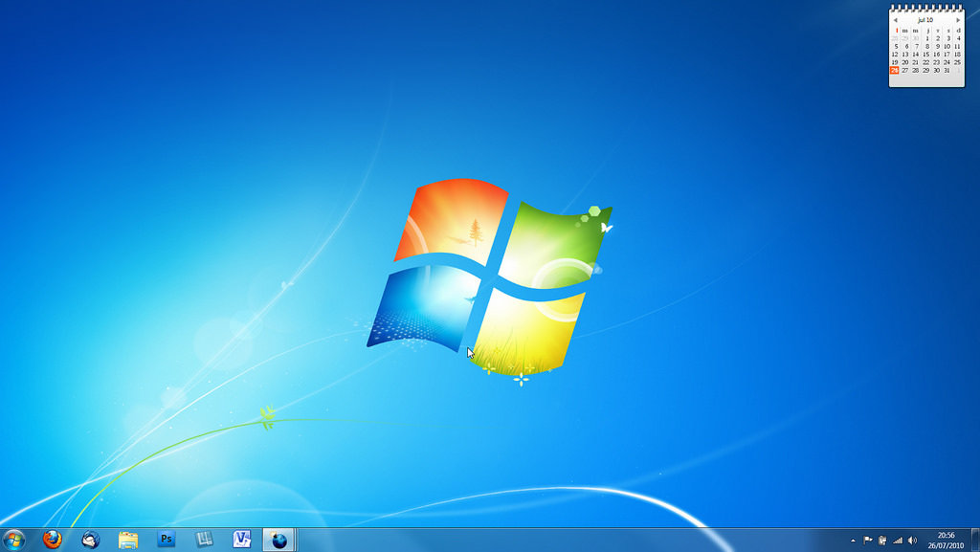
Task: Launch Microsoft Visio from the taskbar
Action: 242,539
